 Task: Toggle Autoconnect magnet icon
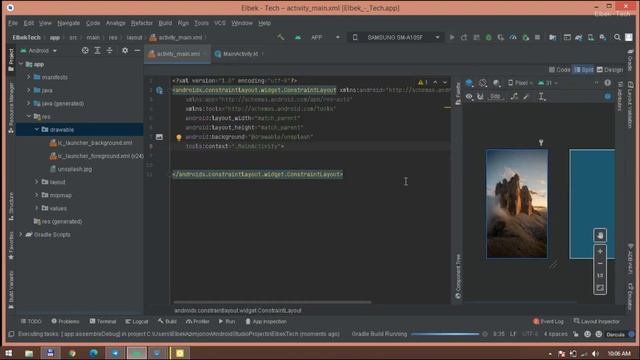[480, 97]
